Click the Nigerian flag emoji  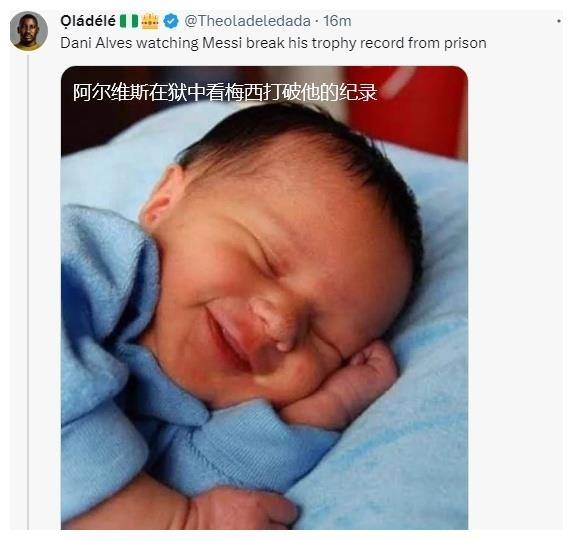coord(129,21)
